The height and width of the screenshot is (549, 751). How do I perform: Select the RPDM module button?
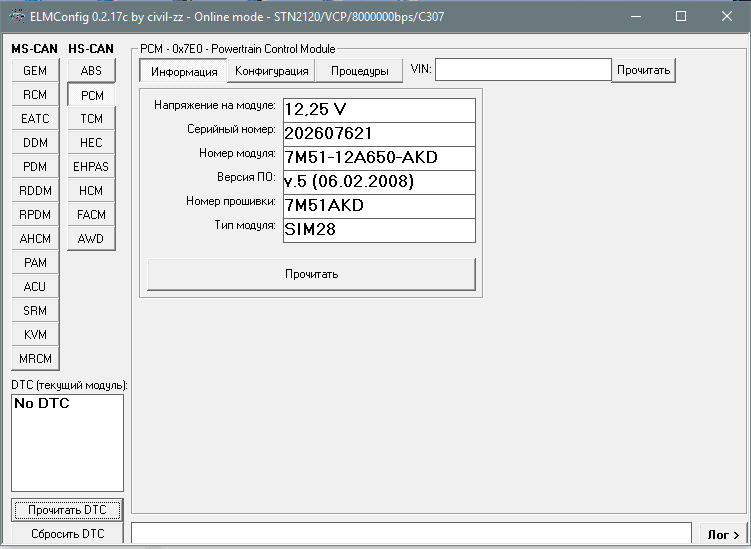(35, 215)
